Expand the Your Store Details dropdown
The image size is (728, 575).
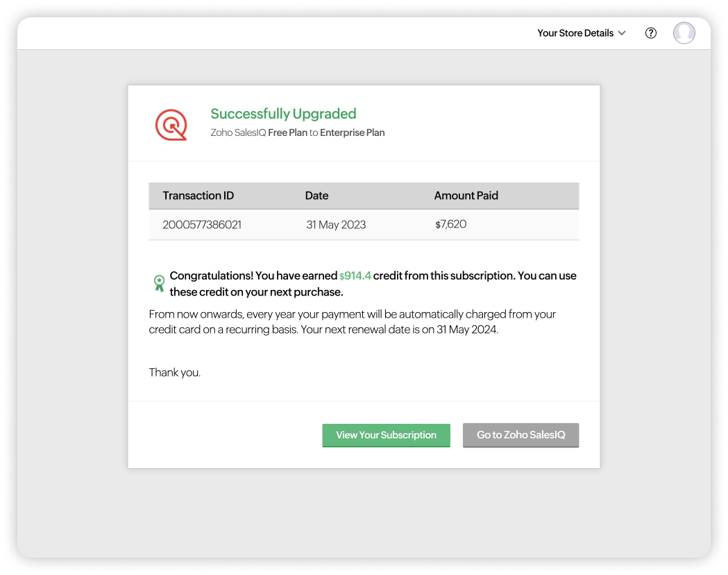tap(582, 33)
